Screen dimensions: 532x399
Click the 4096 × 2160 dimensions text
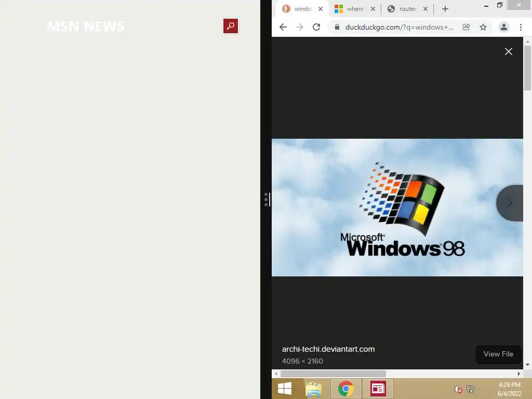(x=302, y=362)
